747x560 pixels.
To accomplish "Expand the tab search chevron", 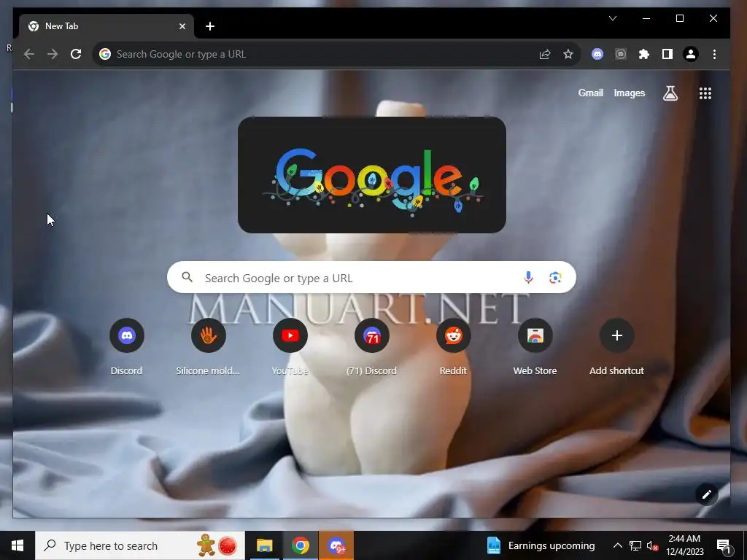I will pos(613,18).
